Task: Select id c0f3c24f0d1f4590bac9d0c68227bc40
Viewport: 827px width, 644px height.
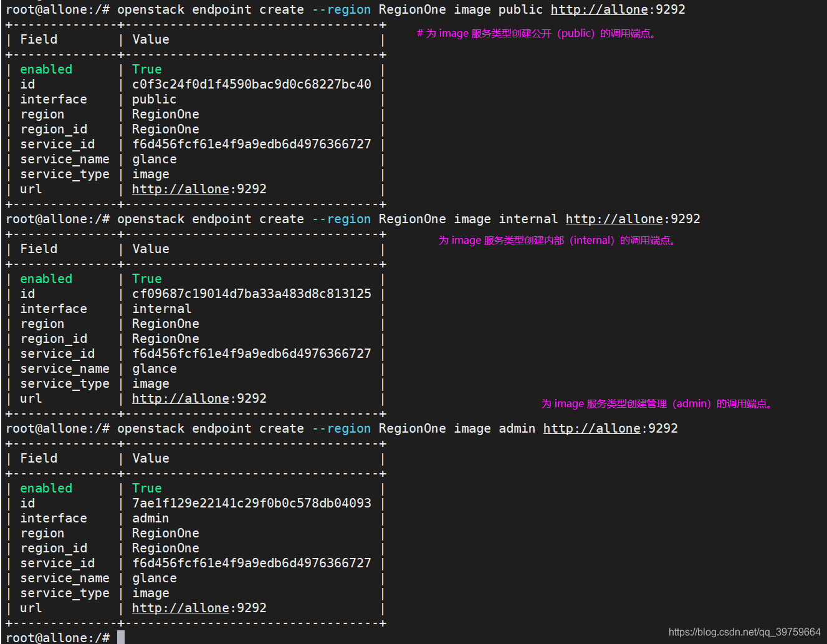Action: 252,85
